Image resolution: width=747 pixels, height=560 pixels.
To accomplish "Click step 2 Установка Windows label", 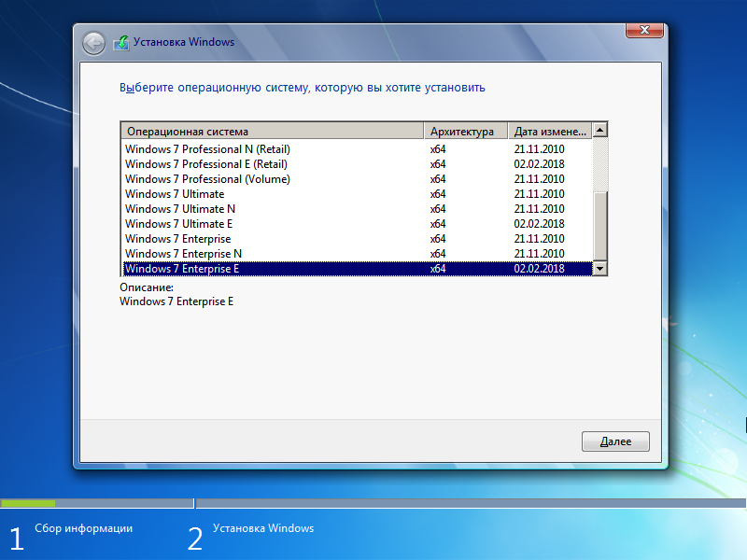I will (x=263, y=528).
